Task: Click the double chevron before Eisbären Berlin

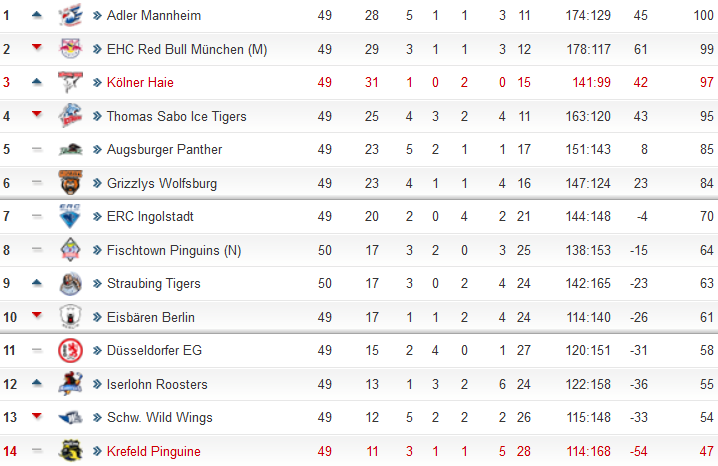Action: (97, 317)
